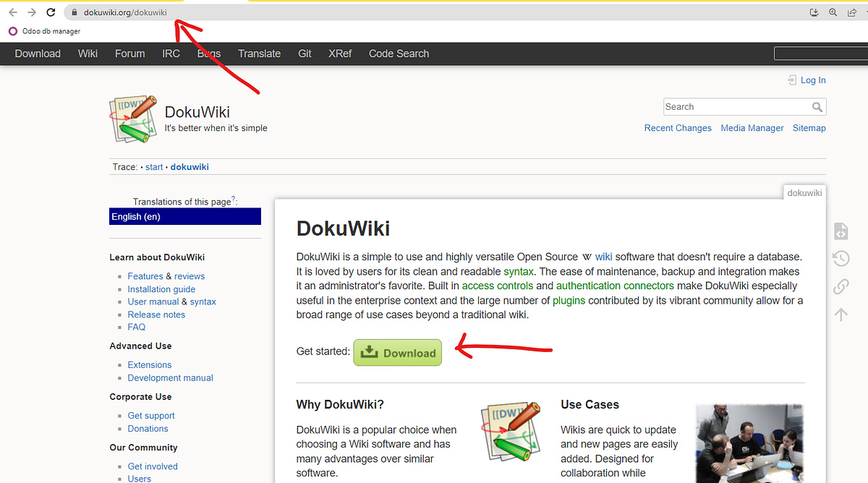Click the DokuWiki site title text

point(197,112)
